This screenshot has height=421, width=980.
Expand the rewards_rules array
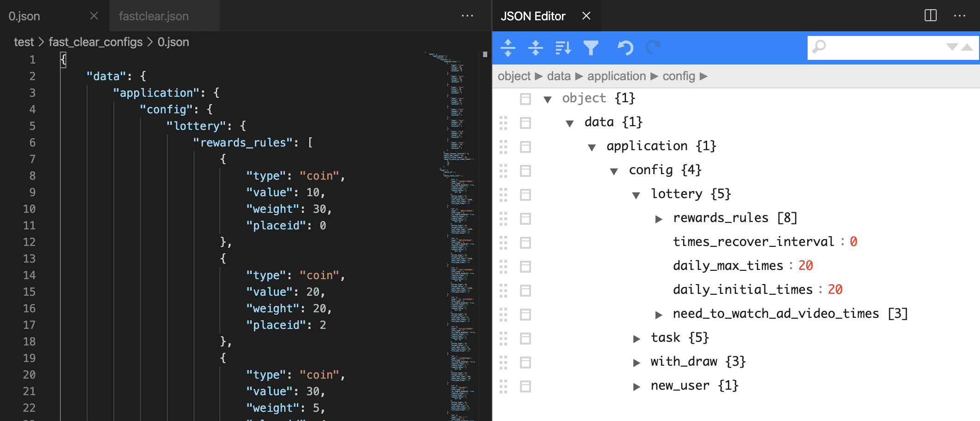[659, 219]
